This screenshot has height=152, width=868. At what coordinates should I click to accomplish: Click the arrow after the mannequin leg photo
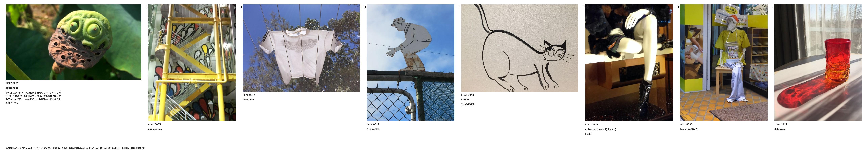click(676, 7)
